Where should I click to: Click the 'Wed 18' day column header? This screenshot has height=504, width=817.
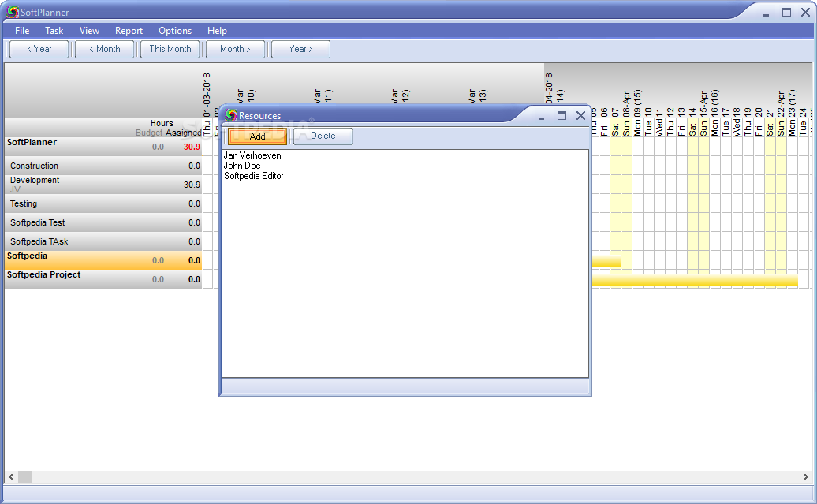737,122
